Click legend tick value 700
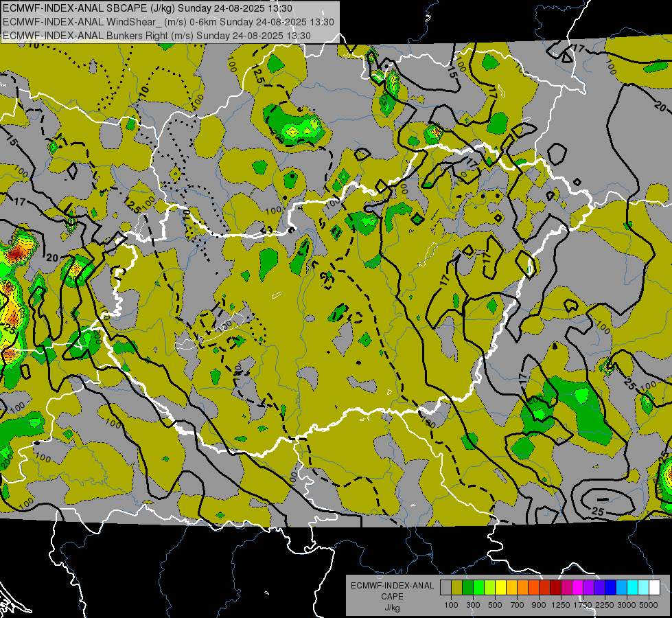 (518, 605)
